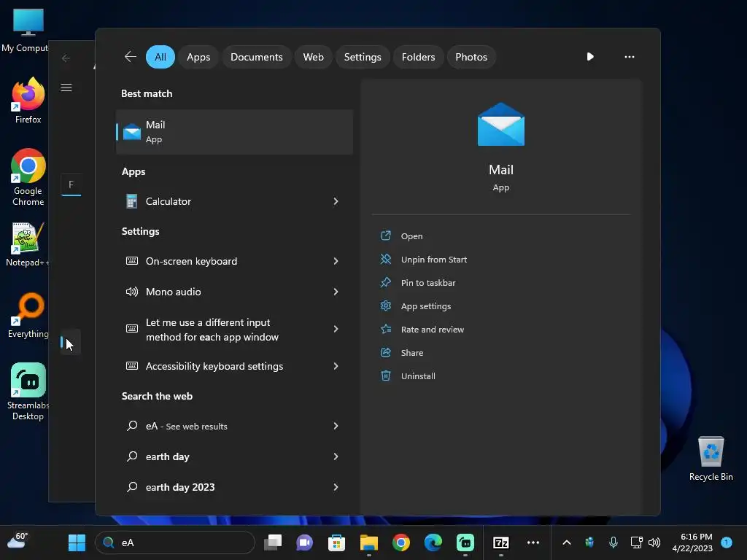
Task: Launch Google Chrome from the taskbar
Action: (401, 542)
